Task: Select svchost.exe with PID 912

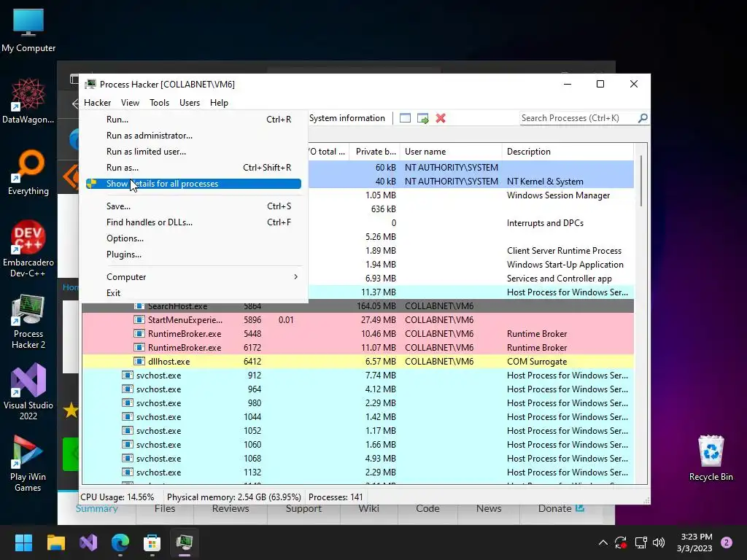Action: [357, 376]
